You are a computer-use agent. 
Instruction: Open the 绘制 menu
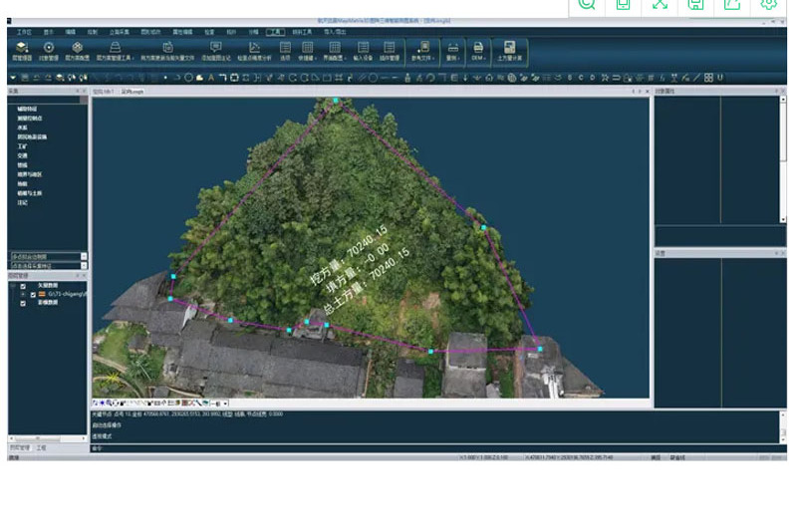[92, 32]
